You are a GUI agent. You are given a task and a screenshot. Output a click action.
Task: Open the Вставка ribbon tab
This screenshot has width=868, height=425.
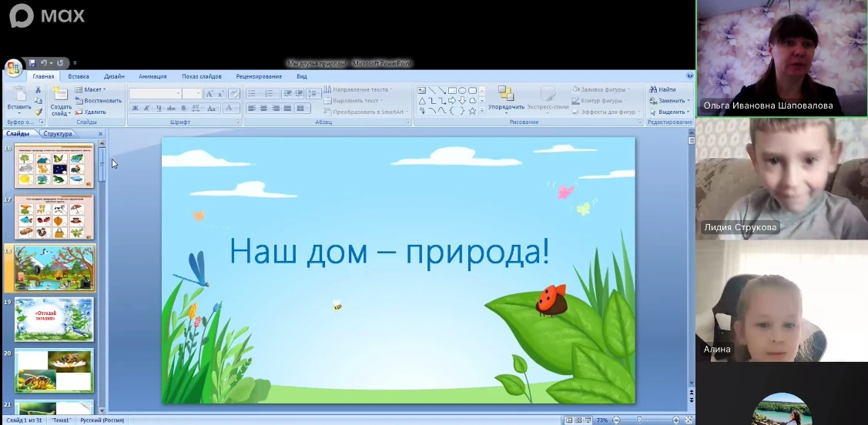click(79, 76)
